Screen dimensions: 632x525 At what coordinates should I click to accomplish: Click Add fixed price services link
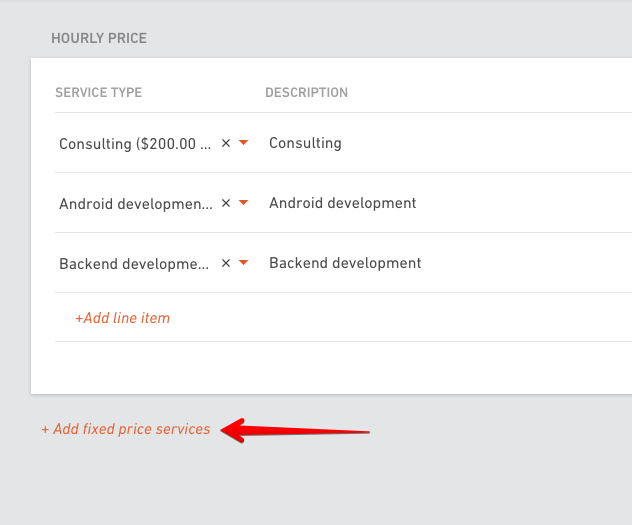pos(126,429)
